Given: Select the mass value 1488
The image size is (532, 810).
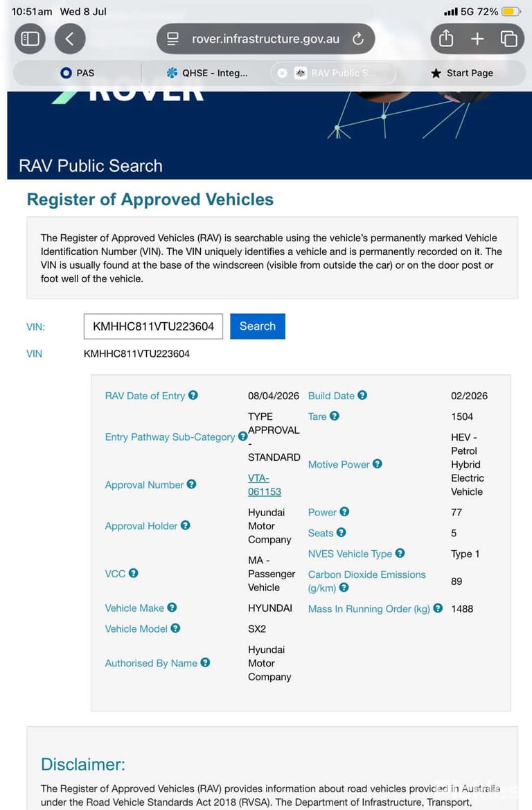Looking at the screenshot, I should click(x=462, y=608).
